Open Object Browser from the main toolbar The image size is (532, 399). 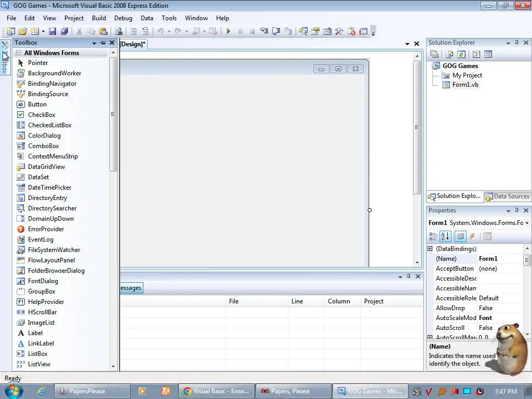pyautogui.click(x=327, y=31)
